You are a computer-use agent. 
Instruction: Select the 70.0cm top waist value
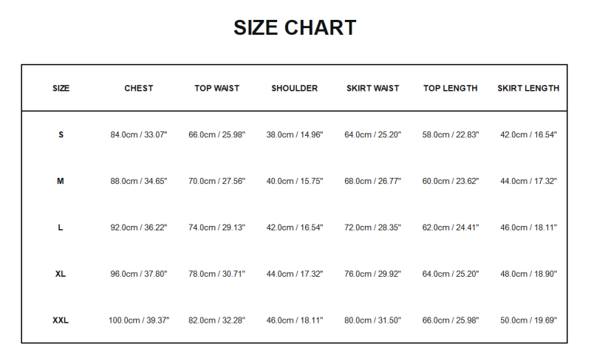point(217,182)
